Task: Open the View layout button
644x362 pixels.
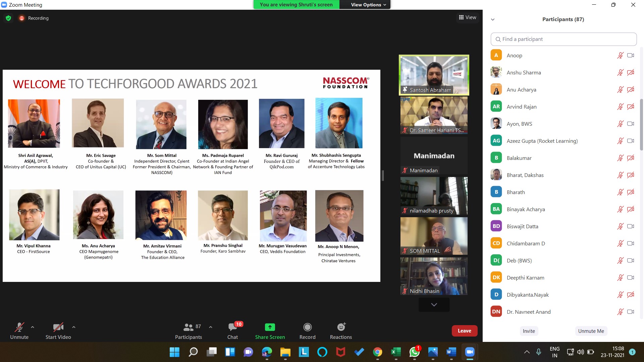Action: pyautogui.click(x=468, y=17)
